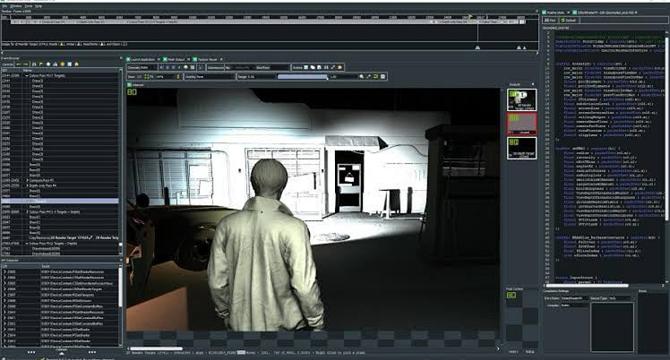Toggle the Controls button in Event Browser
Image resolution: width=670 pixels, height=360 pixels.
click(x=8, y=64)
